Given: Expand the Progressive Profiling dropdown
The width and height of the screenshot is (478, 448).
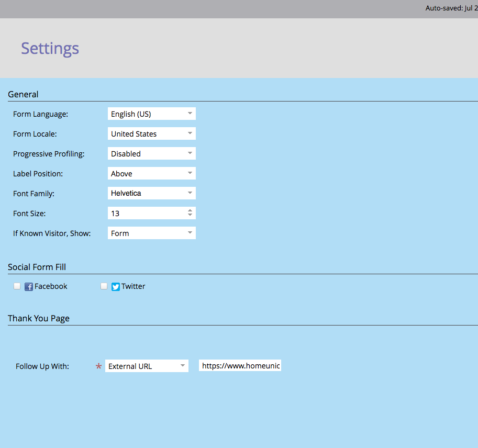Looking at the screenshot, I should pyautogui.click(x=151, y=154).
